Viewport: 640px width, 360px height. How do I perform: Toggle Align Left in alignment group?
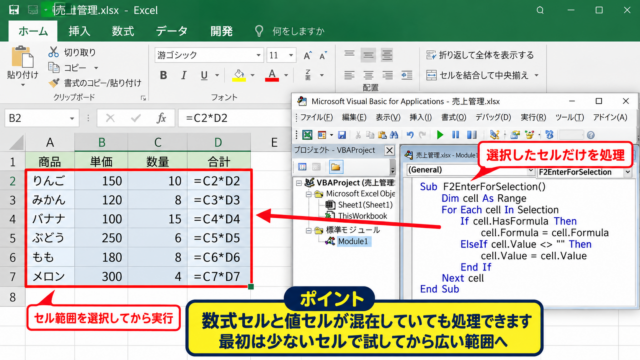tap(349, 75)
